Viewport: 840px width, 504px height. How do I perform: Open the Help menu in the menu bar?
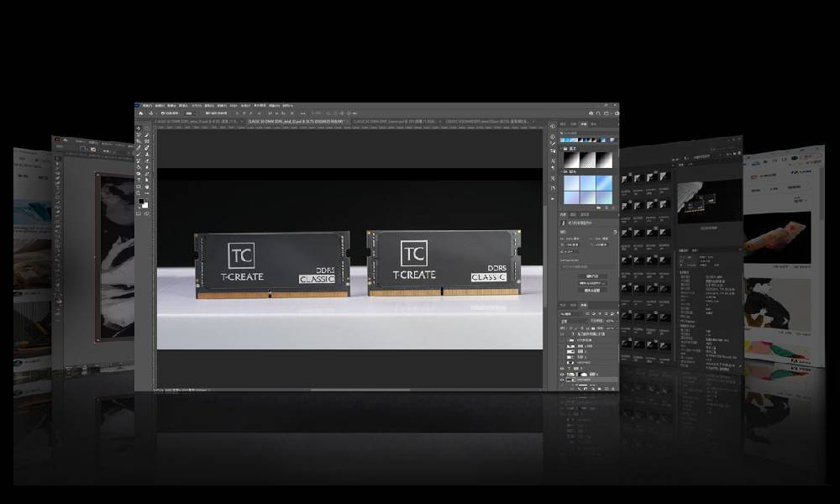[x=287, y=106]
